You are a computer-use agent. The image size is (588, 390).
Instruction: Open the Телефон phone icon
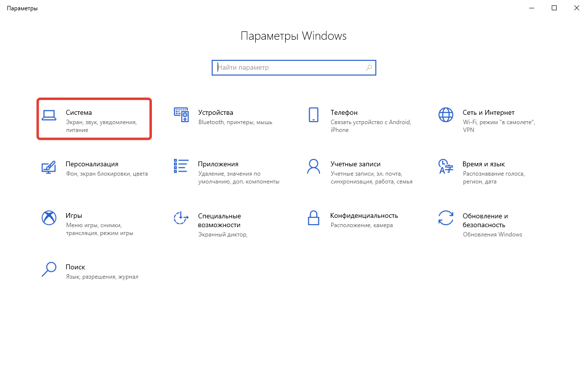pos(314,115)
